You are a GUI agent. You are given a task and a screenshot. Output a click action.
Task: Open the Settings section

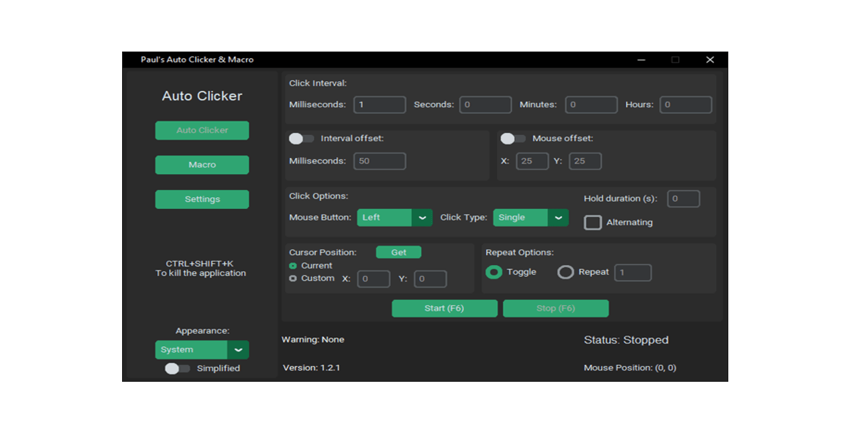[x=202, y=199]
